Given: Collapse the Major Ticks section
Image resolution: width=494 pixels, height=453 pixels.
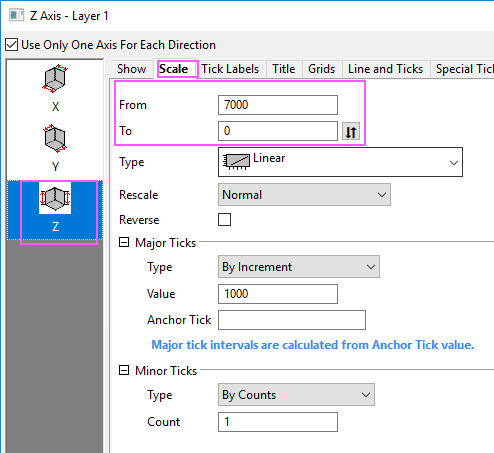Looking at the screenshot, I should pos(124,242).
